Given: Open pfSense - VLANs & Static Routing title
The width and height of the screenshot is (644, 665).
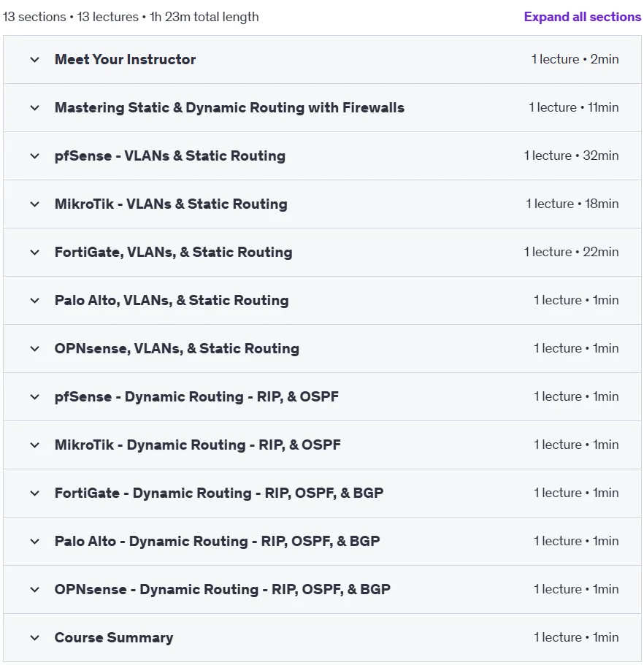Looking at the screenshot, I should click(x=169, y=155).
